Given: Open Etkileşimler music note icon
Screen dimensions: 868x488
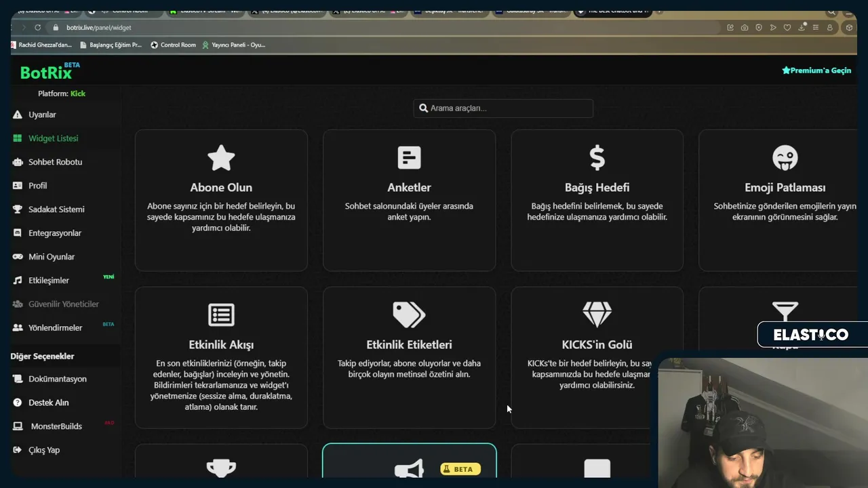Looking at the screenshot, I should (x=18, y=281).
